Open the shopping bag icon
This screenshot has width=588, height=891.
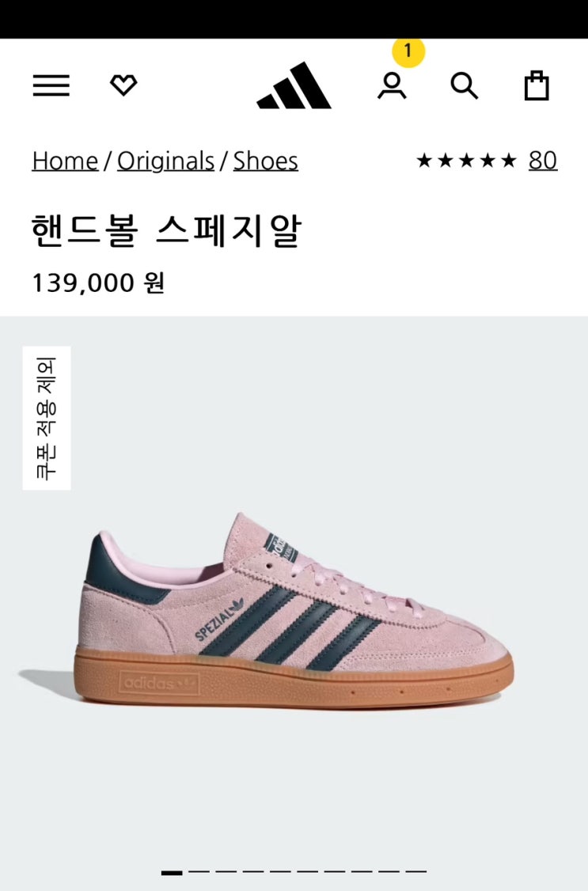tap(537, 85)
